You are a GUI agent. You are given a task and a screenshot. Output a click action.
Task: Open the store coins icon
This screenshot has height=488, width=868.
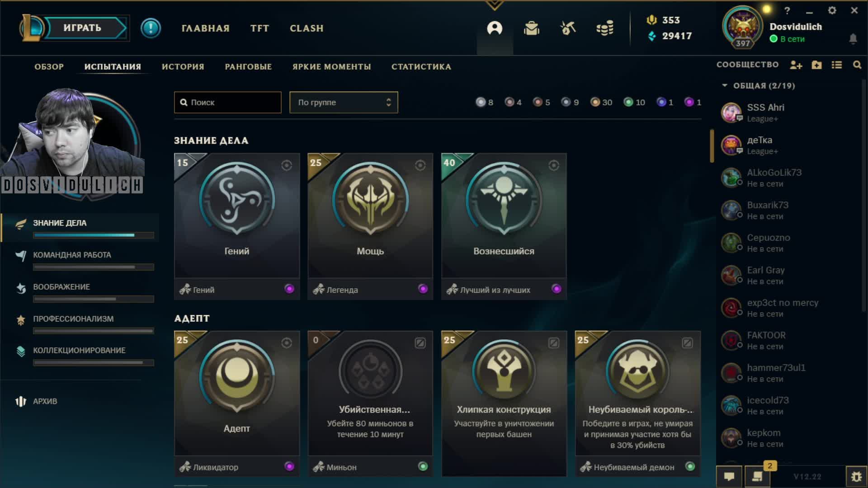[605, 28]
